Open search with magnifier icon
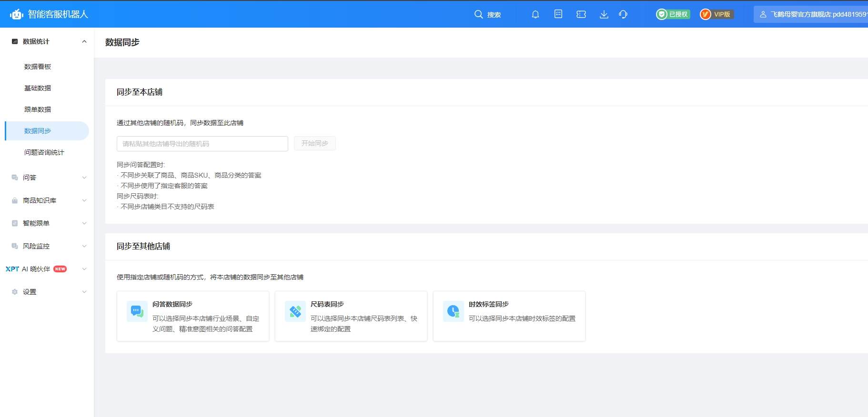Screen dimensions: 868x417 coord(479,14)
